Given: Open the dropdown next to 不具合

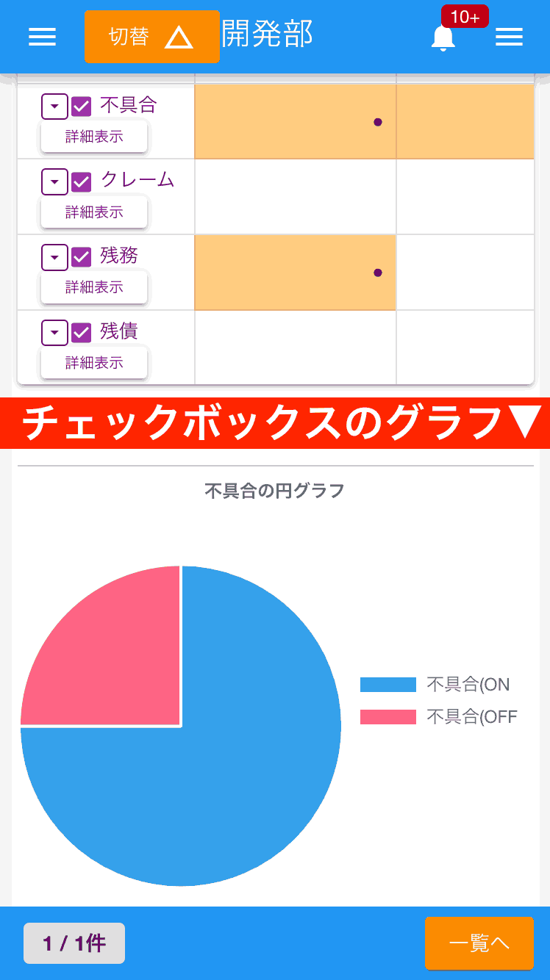Looking at the screenshot, I should (x=54, y=106).
